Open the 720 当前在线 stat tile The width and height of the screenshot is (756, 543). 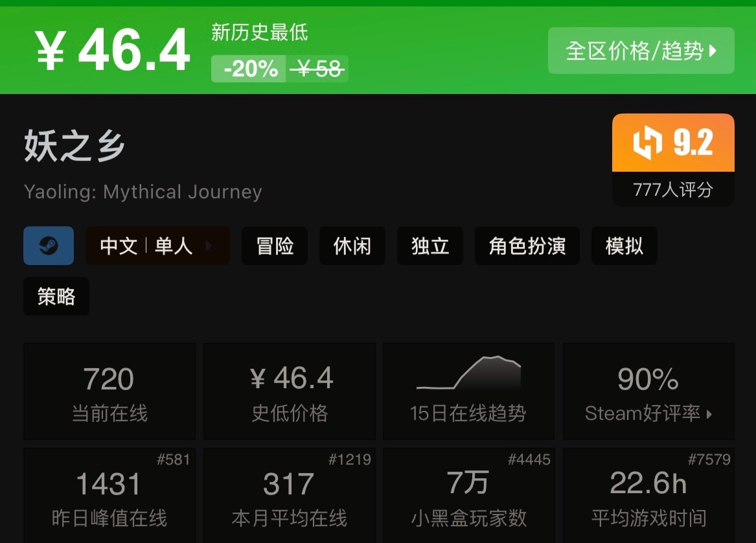click(x=109, y=391)
